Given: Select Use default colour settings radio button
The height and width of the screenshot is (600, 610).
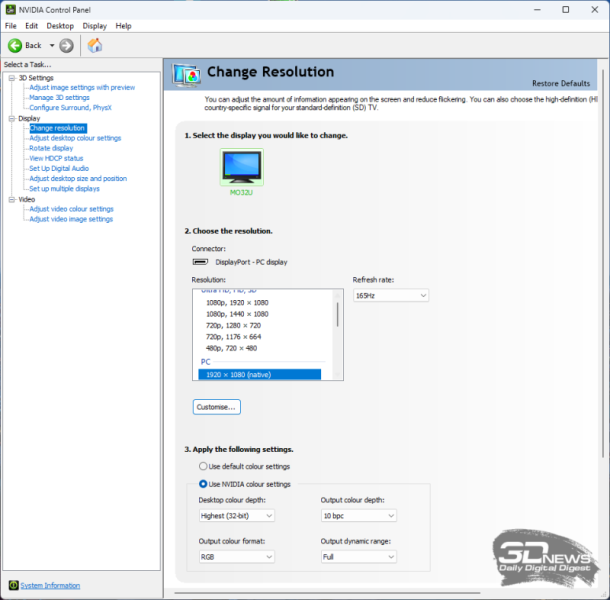Looking at the screenshot, I should 203,466.
